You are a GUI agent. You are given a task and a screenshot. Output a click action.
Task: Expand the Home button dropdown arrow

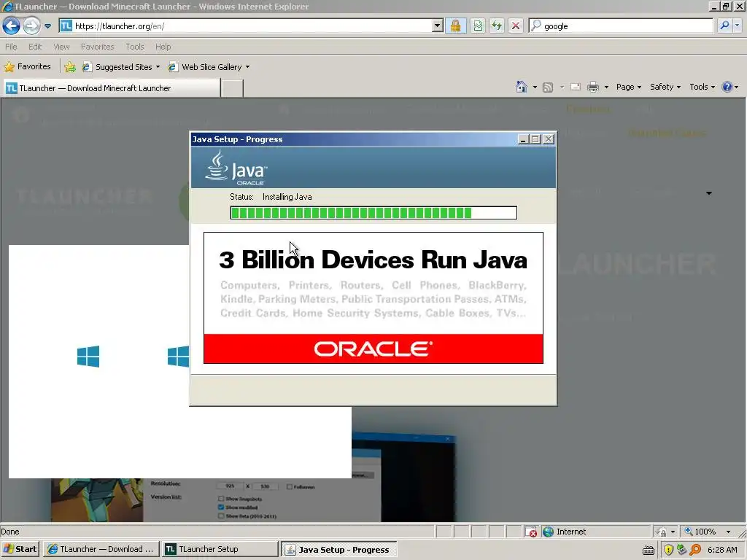pos(535,87)
